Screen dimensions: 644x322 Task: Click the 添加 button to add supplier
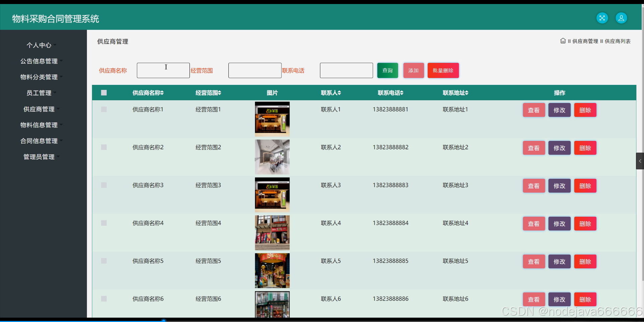(x=414, y=70)
